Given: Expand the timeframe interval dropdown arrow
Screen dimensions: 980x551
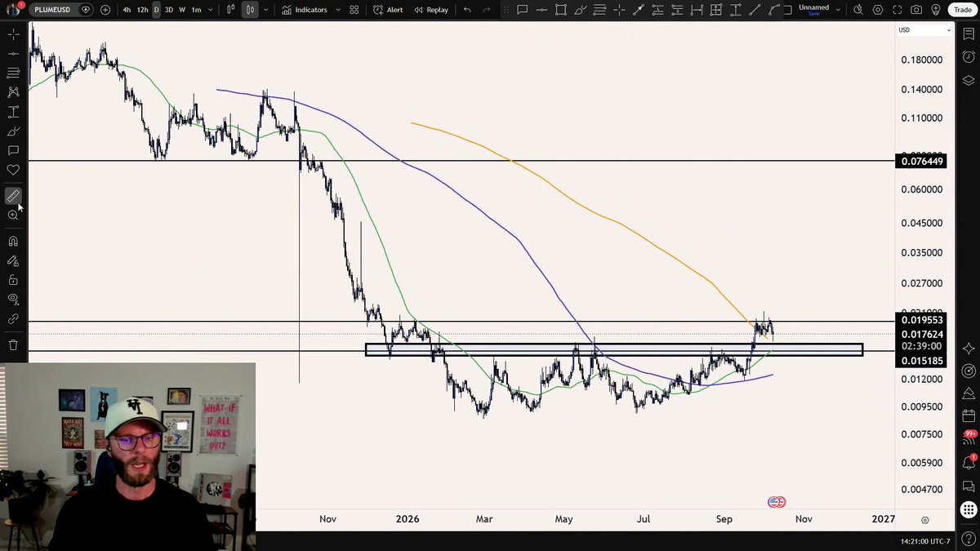Looking at the screenshot, I should [211, 10].
